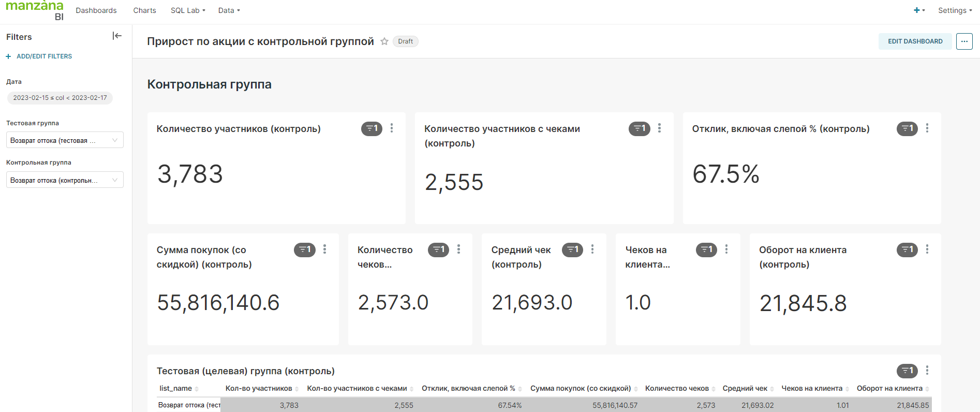Image resolution: width=980 pixels, height=412 pixels.
Task: Open kebab menu on Средний чек (контроль) card
Action: tap(592, 249)
